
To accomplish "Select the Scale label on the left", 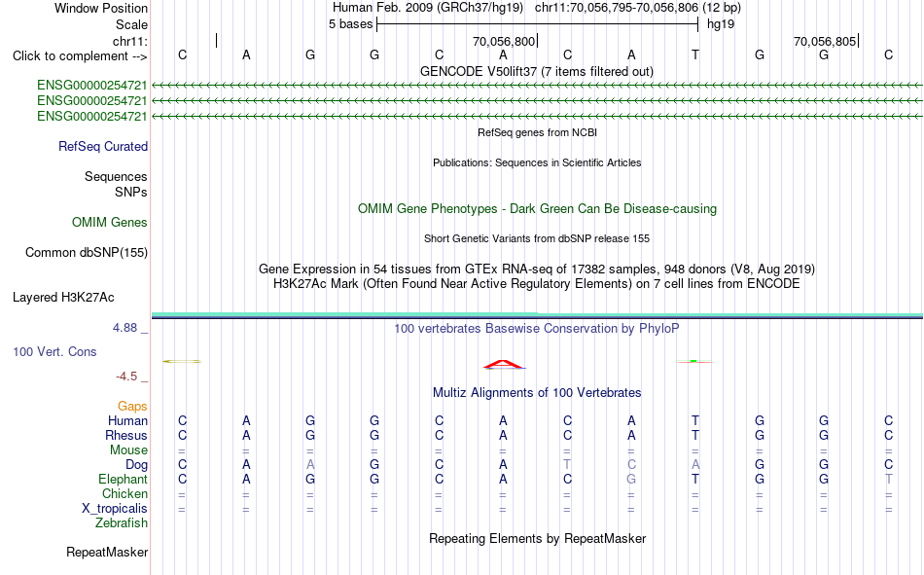I will point(131,24).
